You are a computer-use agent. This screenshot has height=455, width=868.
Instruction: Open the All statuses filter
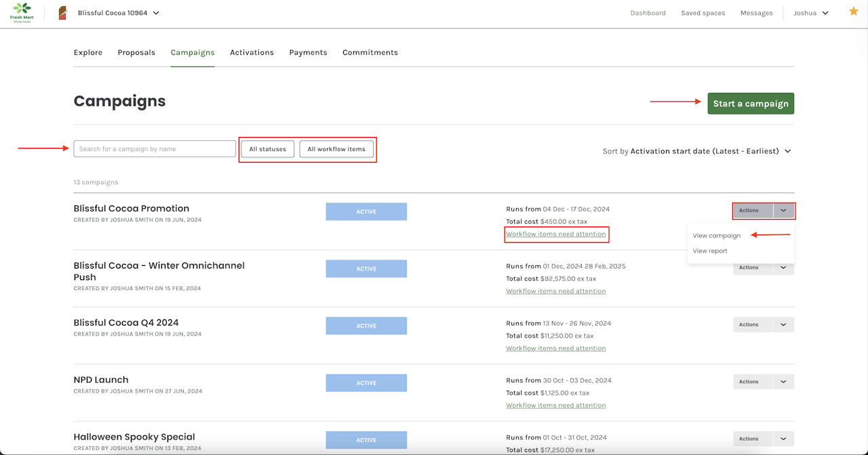[267, 149]
